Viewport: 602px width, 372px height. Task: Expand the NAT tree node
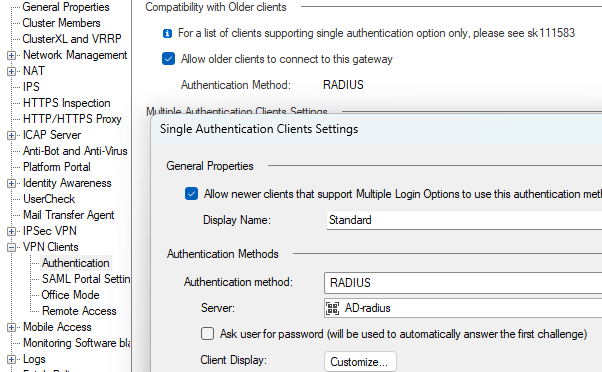coord(12,71)
